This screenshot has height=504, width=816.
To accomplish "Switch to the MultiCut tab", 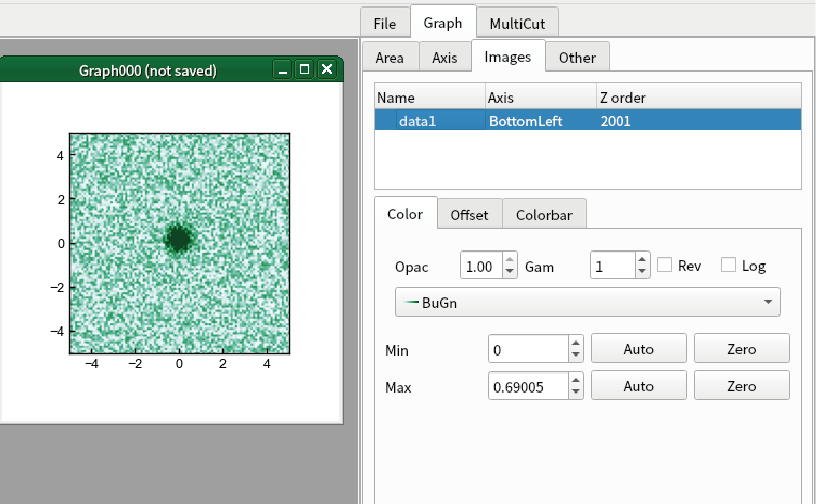I will [x=517, y=23].
